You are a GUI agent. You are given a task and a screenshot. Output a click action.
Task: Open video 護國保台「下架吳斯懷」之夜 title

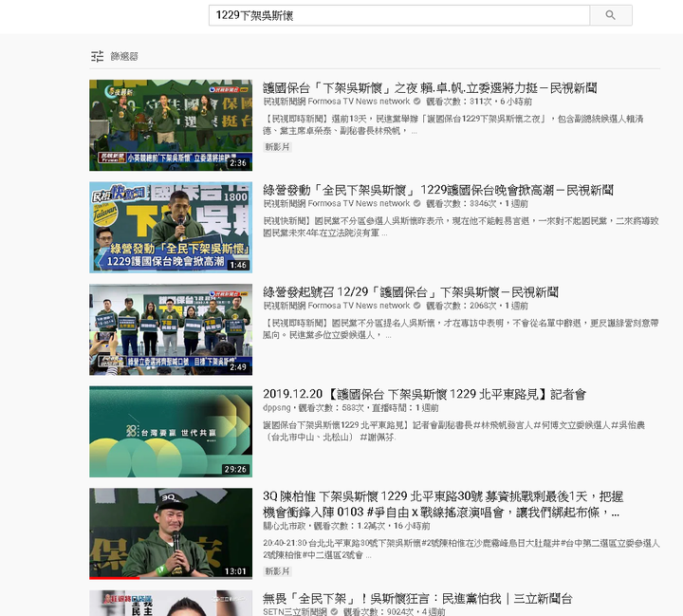[430, 88]
